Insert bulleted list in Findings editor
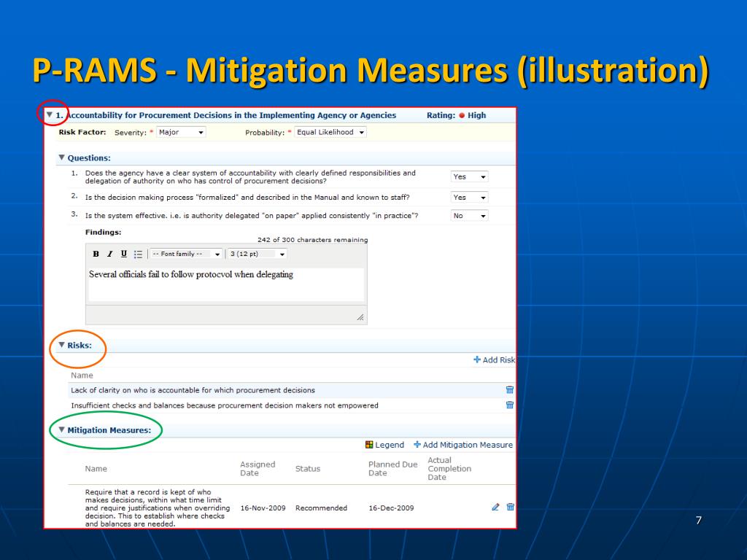This screenshot has height=560, width=747. (138, 254)
